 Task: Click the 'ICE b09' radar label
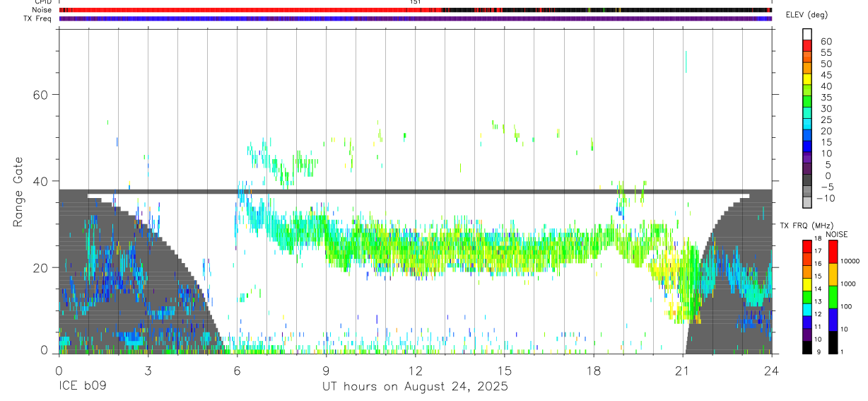[81, 387]
